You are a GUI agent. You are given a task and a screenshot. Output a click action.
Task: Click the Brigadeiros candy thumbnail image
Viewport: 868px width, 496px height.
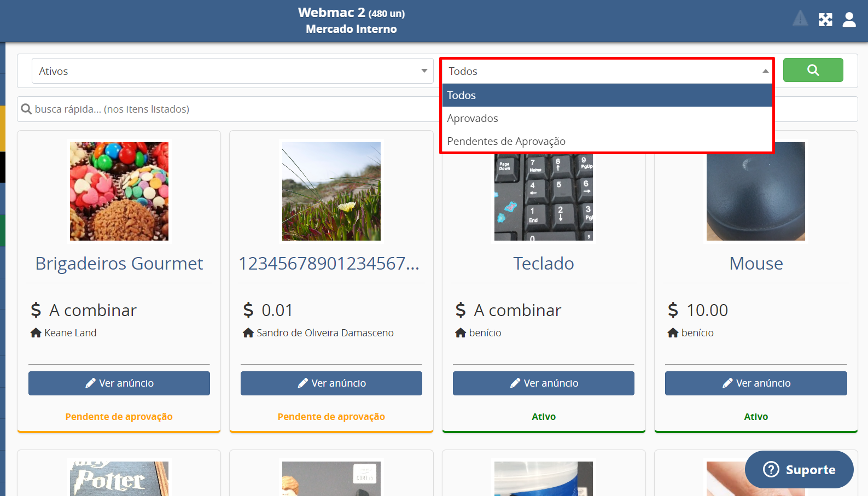click(x=119, y=191)
